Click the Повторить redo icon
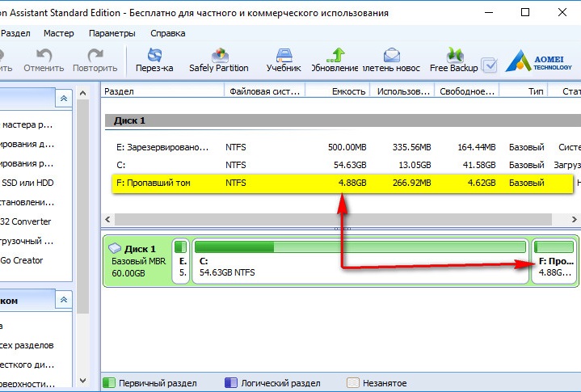This screenshot has width=581, height=392. (95, 55)
